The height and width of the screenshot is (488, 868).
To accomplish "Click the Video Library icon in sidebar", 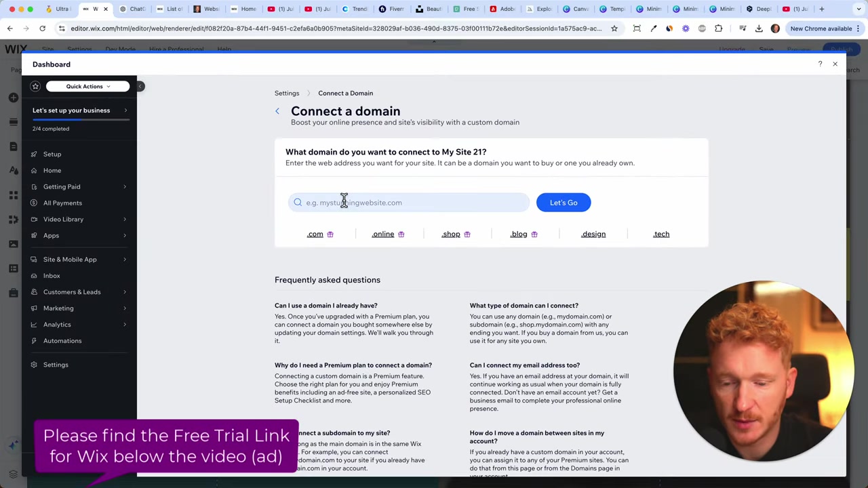I will click(34, 219).
